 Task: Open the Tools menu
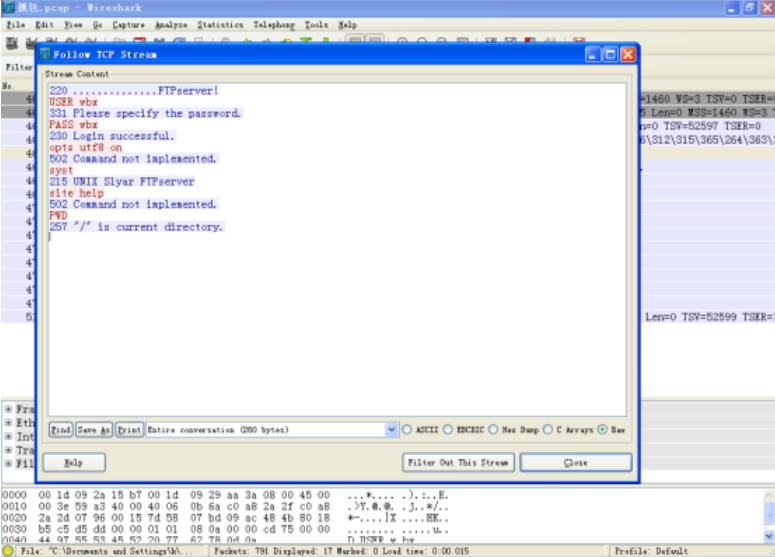(316, 25)
